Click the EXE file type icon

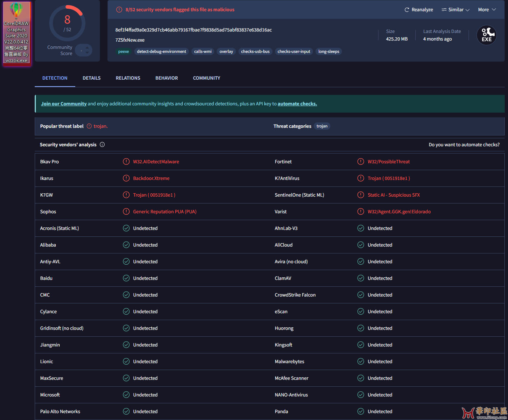click(487, 35)
